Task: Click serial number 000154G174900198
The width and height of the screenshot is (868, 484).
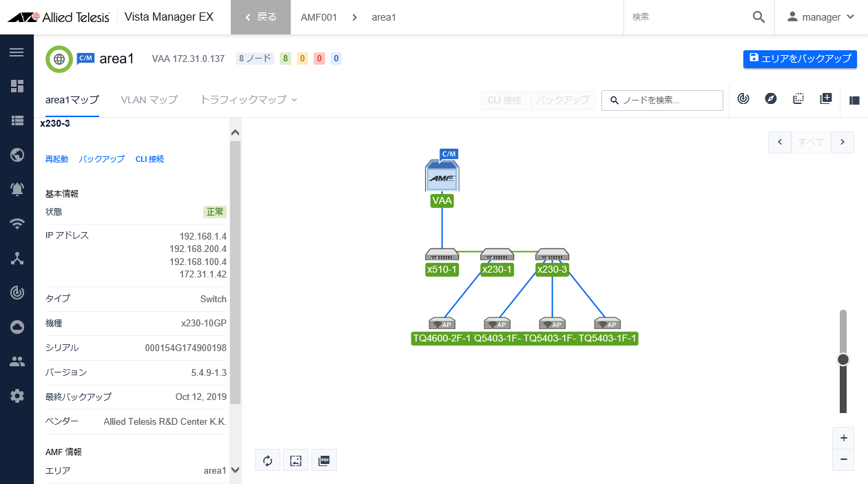Action: (x=186, y=348)
